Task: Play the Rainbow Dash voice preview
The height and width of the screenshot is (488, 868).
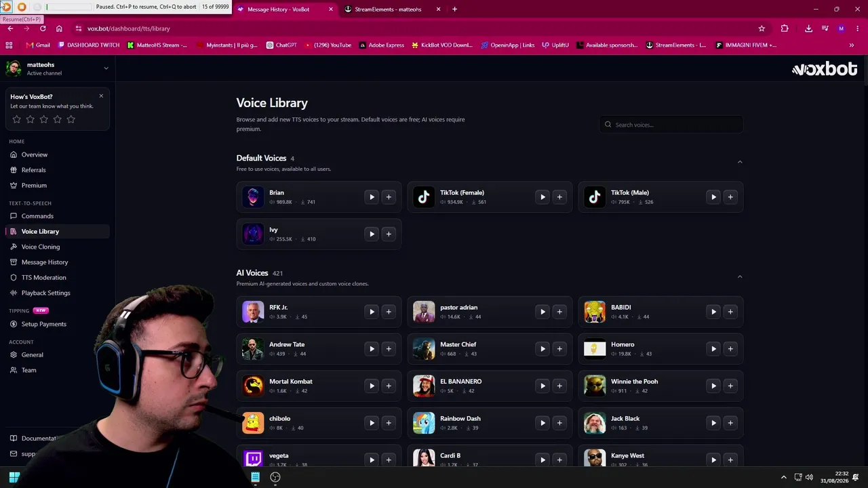Action: click(542, 423)
